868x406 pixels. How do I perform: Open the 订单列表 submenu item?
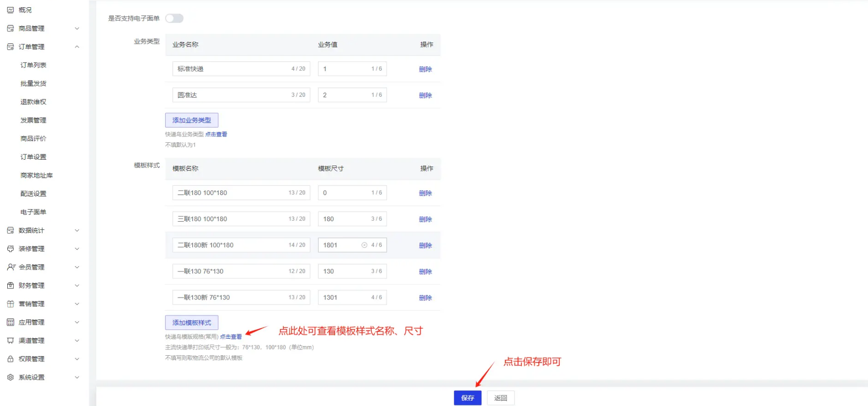tap(33, 65)
